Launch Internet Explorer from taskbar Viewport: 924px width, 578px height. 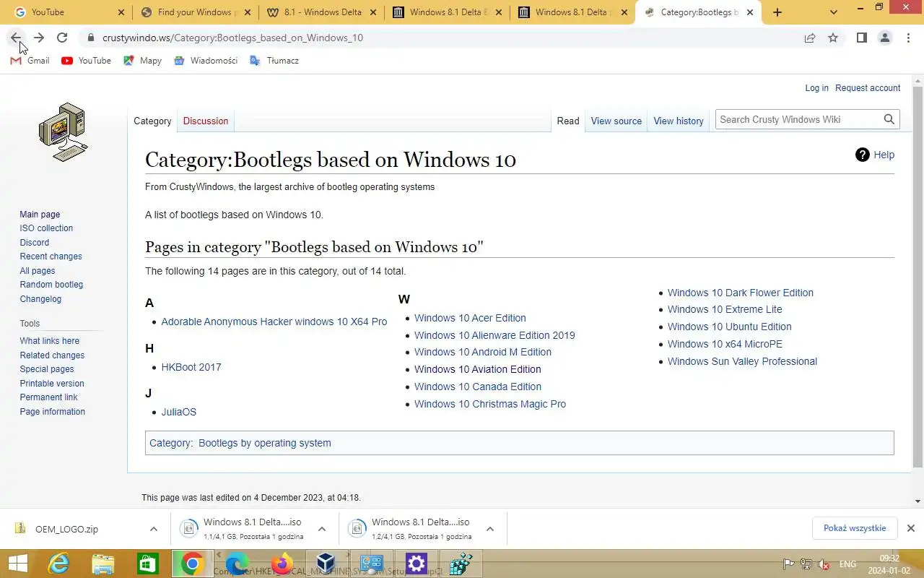pyautogui.click(x=58, y=564)
